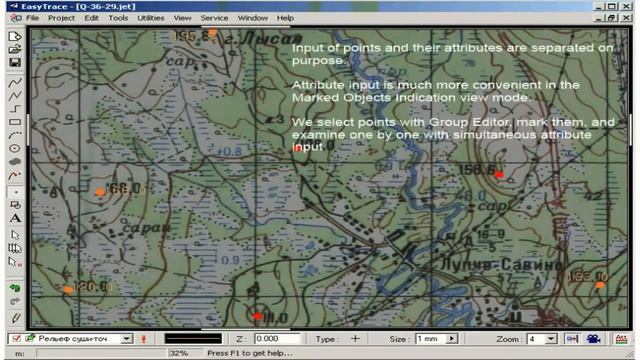
Task: Click the red point near 111.0 elevation
Action: [257, 316]
